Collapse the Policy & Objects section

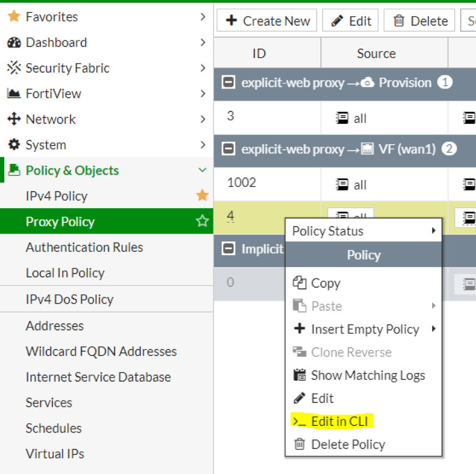pyautogui.click(x=203, y=170)
